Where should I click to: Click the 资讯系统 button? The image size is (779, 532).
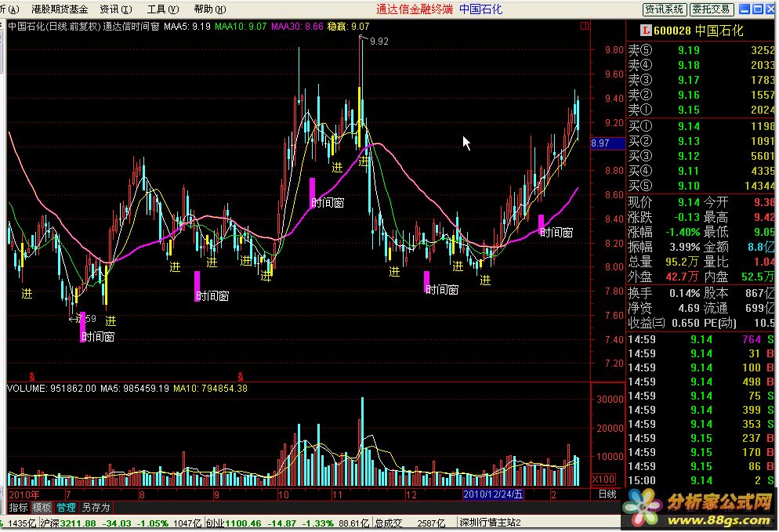[x=665, y=9]
